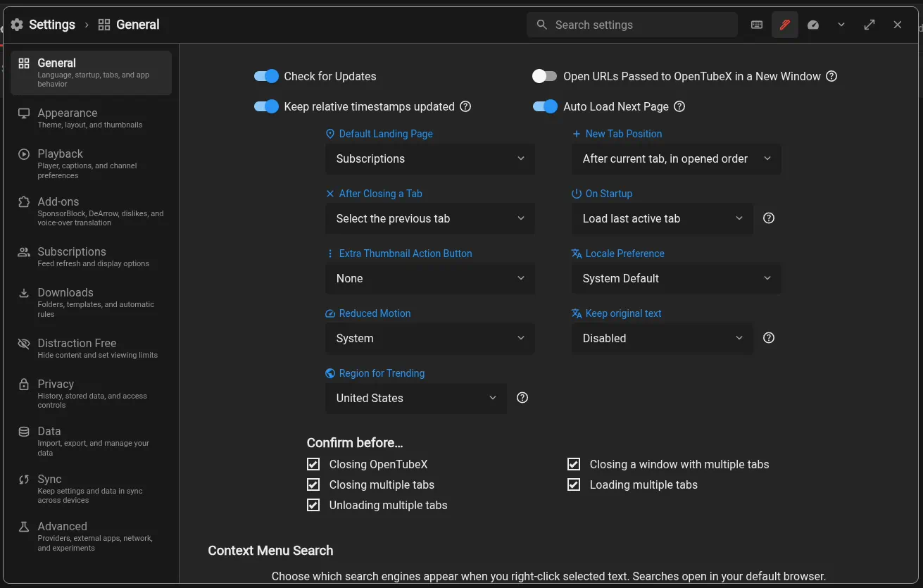This screenshot has height=588, width=923.
Task: Uncheck Unloading multiple tabs confirmation
Action: click(x=313, y=505)
